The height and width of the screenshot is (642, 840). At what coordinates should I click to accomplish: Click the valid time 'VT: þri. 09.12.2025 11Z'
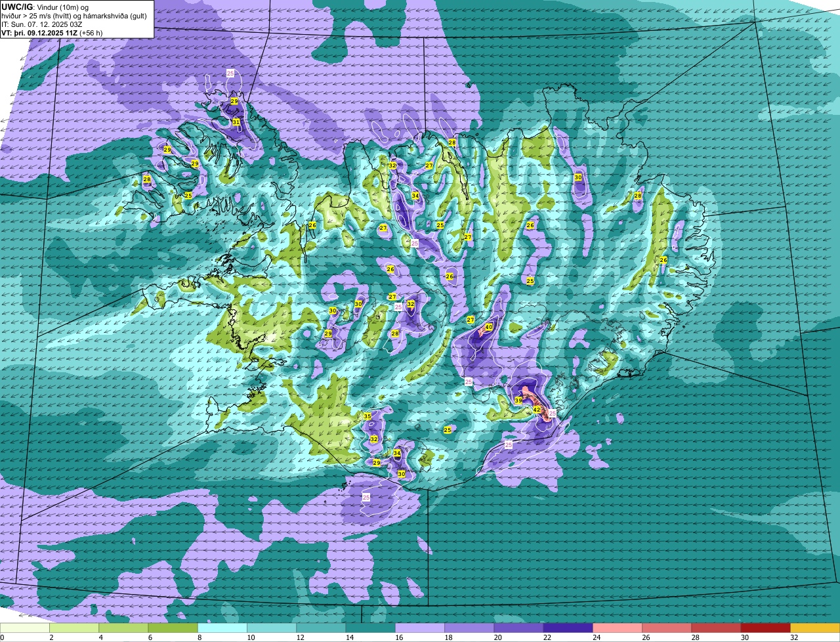39,33
